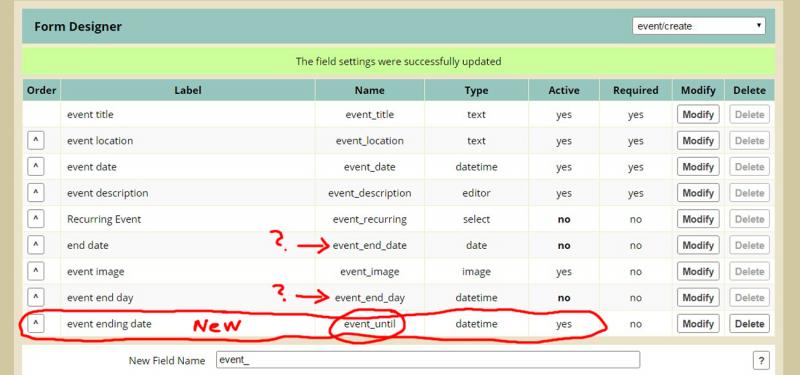Open help for New Field Name

(x=761, y=361)
